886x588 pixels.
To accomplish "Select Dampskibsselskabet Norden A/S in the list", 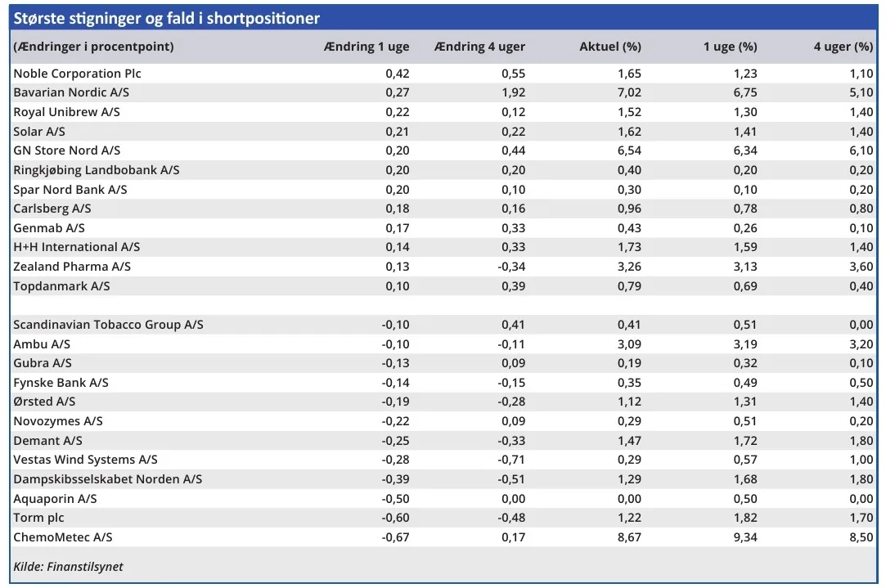I will [108, 479].
